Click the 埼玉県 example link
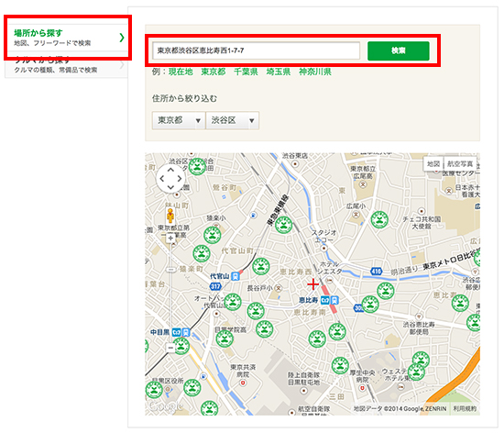The width and height of the screenshot is (504, 433). click(x=279, y=72)
